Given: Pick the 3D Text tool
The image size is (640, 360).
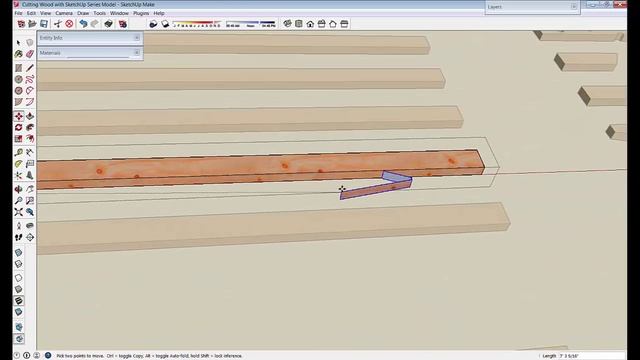Looking at the screenshot, I should (x=29, y=176).
